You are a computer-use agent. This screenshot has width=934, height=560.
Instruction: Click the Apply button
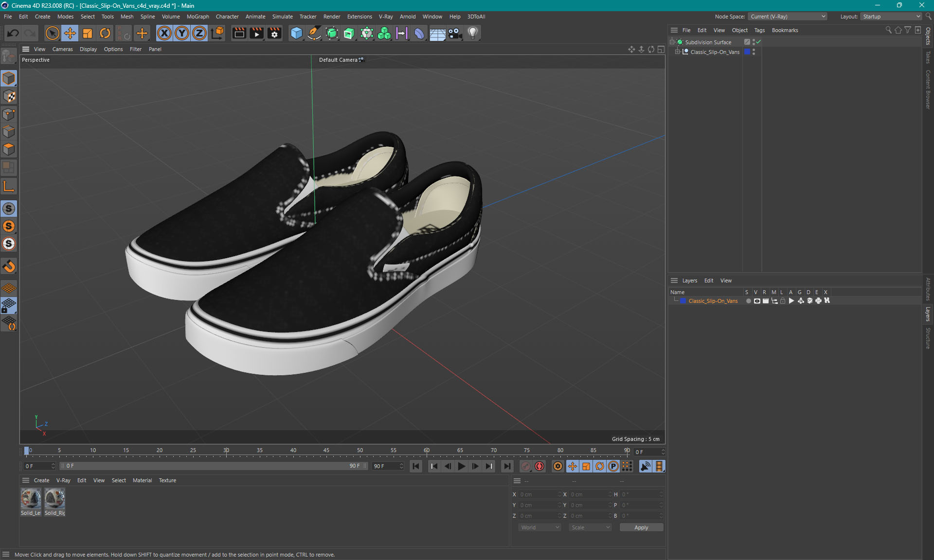641,527
